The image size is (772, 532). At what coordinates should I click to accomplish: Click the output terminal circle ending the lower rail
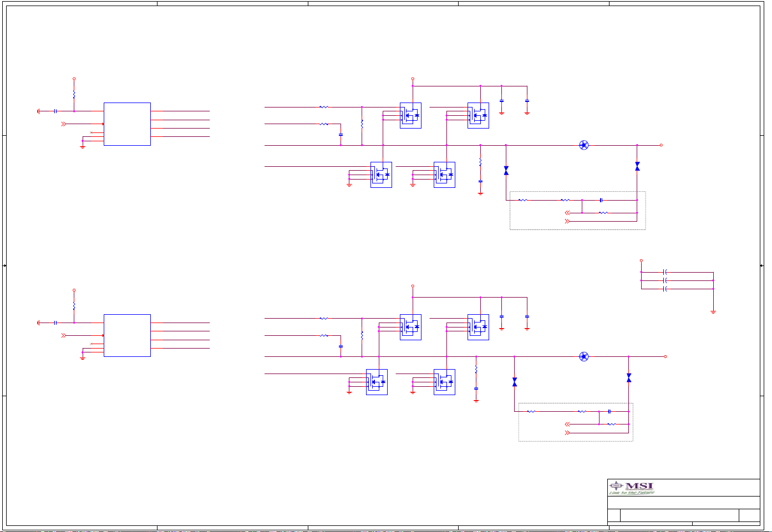[666, 356]
